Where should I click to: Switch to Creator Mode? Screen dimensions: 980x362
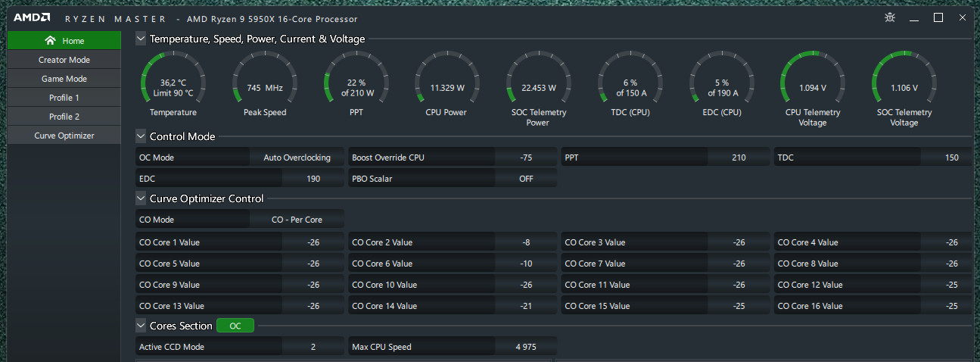[x=64, y=60]
